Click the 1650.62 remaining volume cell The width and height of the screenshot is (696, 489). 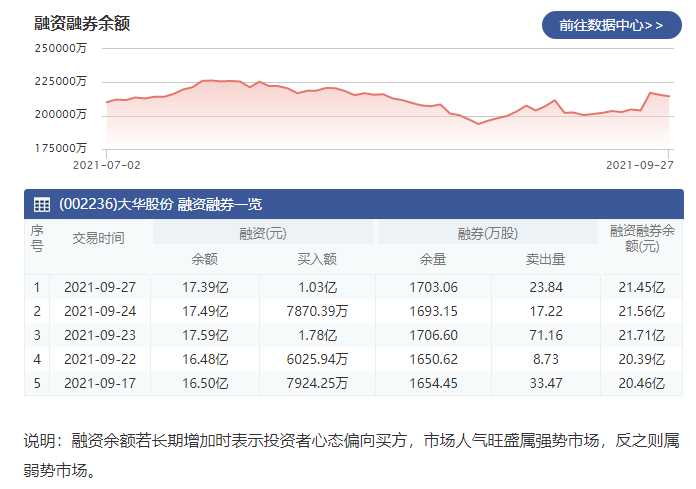433,359
